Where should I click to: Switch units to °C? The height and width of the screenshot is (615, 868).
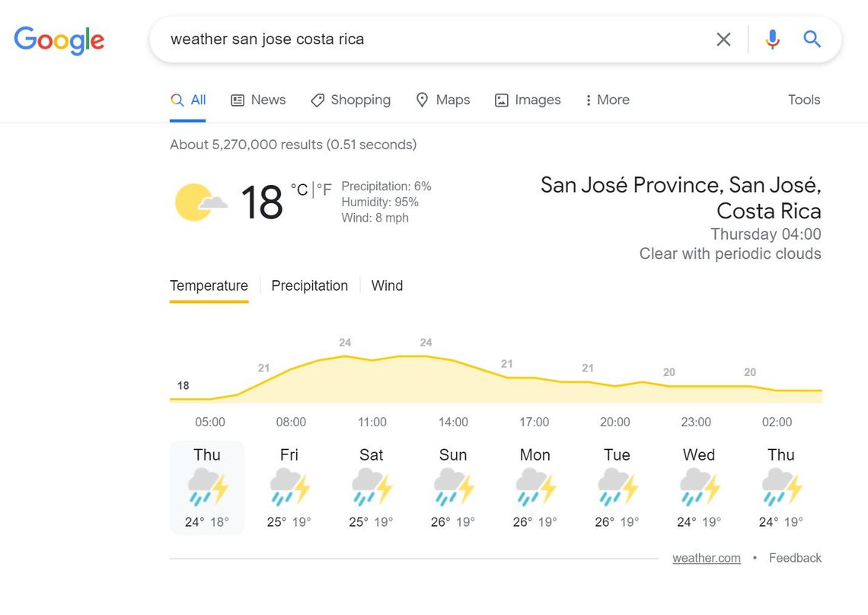click(299, 190)
